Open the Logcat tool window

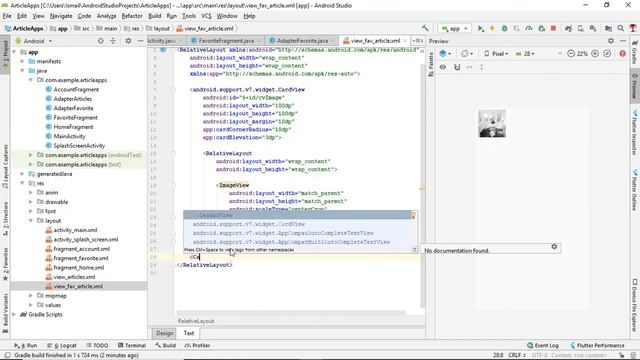(62, 345)
